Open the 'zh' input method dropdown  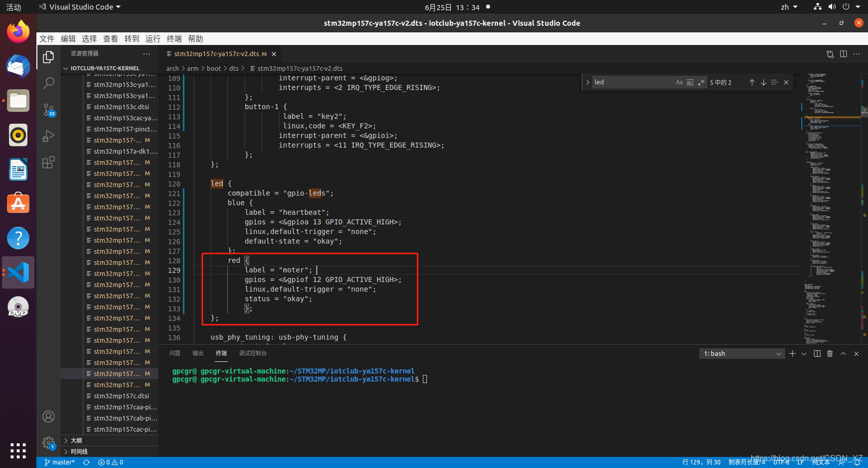click(x=789, y=7)
